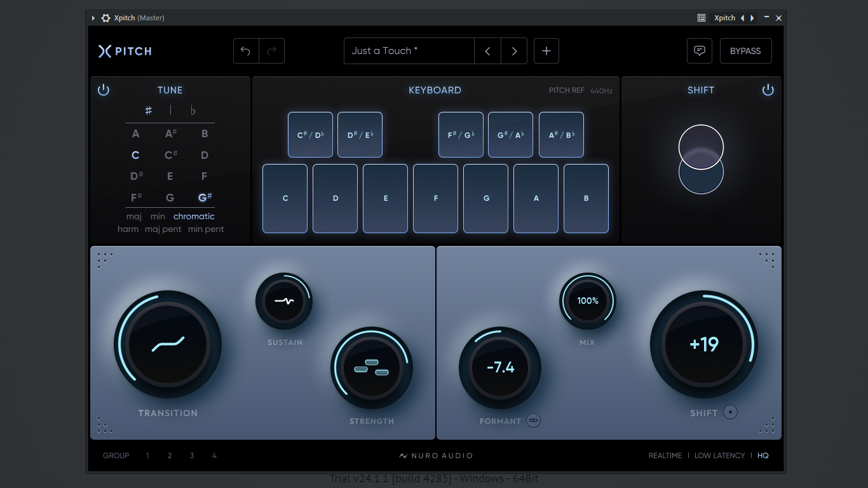Click the undo arrow button
This screenshot has width=868, height=488.
[x=246, y=51]
